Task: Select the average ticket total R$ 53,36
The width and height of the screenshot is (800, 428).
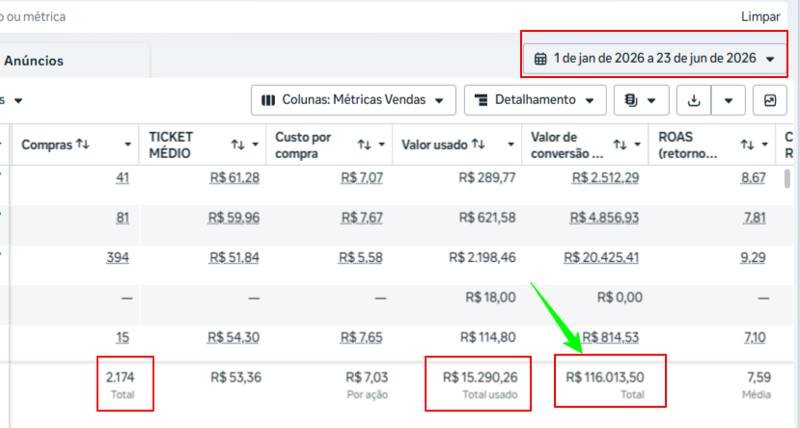Action: pos(236,377)
